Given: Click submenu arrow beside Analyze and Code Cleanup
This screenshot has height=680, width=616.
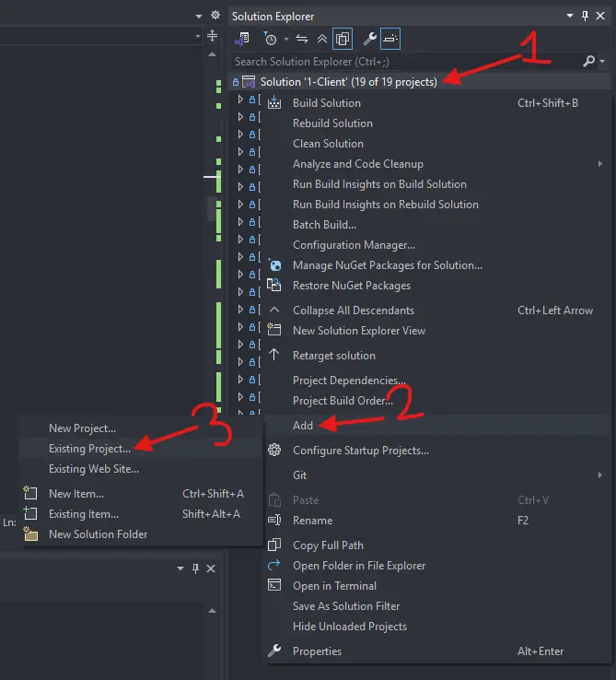Looking at the screenshot, I should tap(600, 164).
